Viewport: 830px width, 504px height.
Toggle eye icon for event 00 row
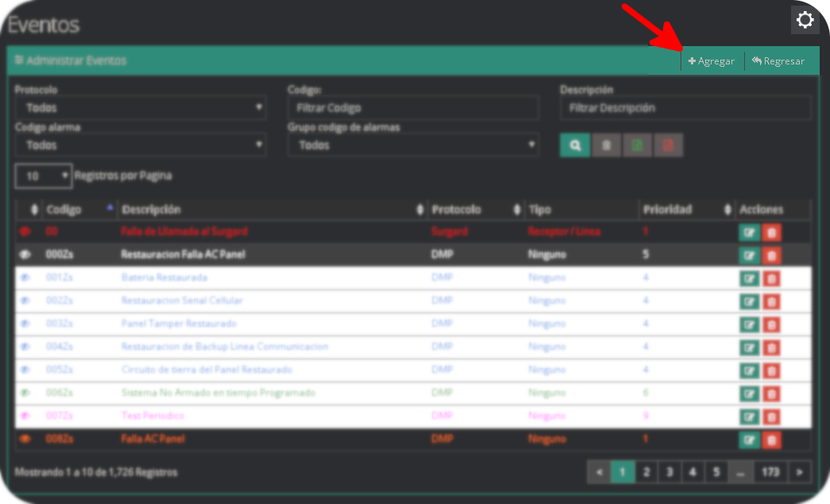tap(25, 232)
